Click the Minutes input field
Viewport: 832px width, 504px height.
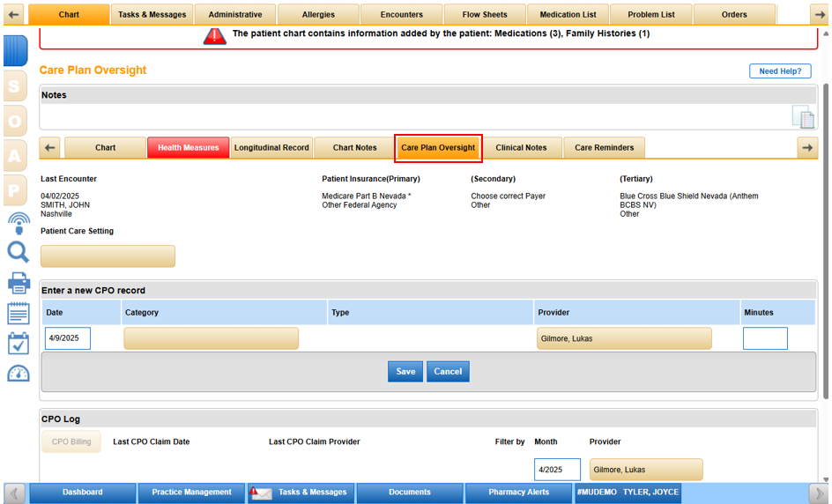(764, 338)
